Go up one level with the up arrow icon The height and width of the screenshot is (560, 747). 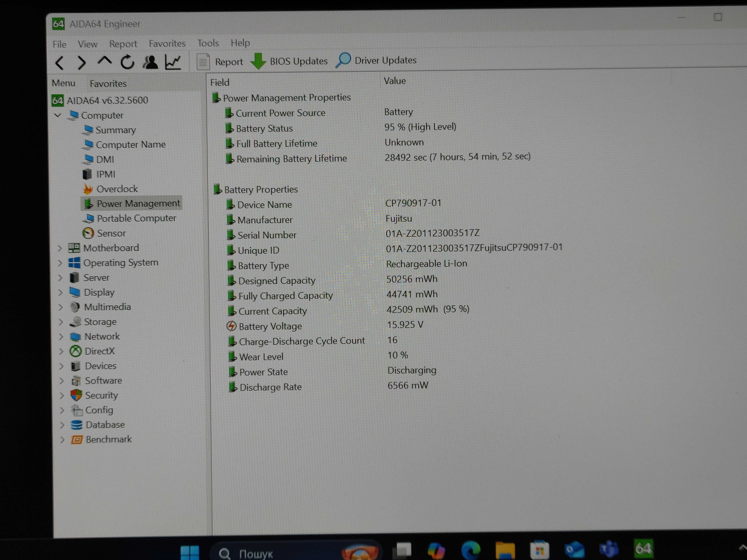pos(104,61)
